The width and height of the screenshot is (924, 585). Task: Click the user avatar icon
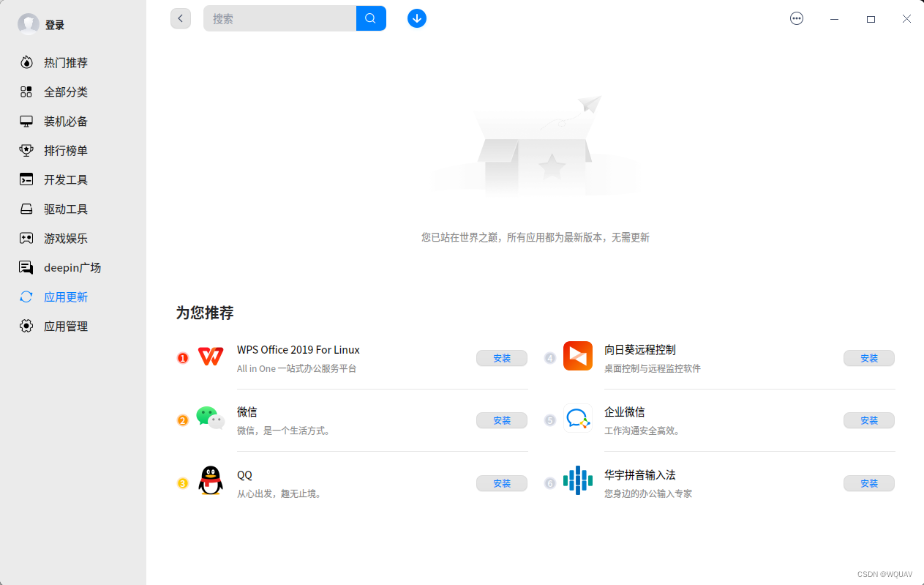tap(29, 24)
